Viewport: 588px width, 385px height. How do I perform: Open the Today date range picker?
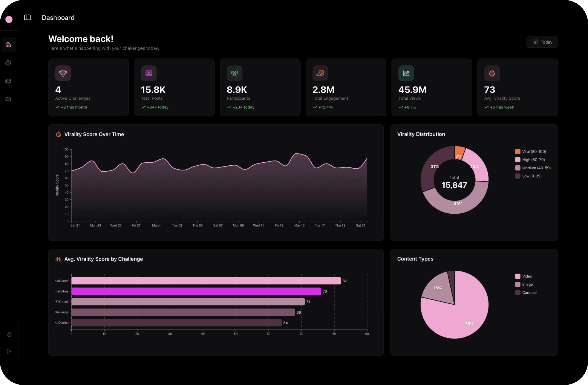pos(542,42)
